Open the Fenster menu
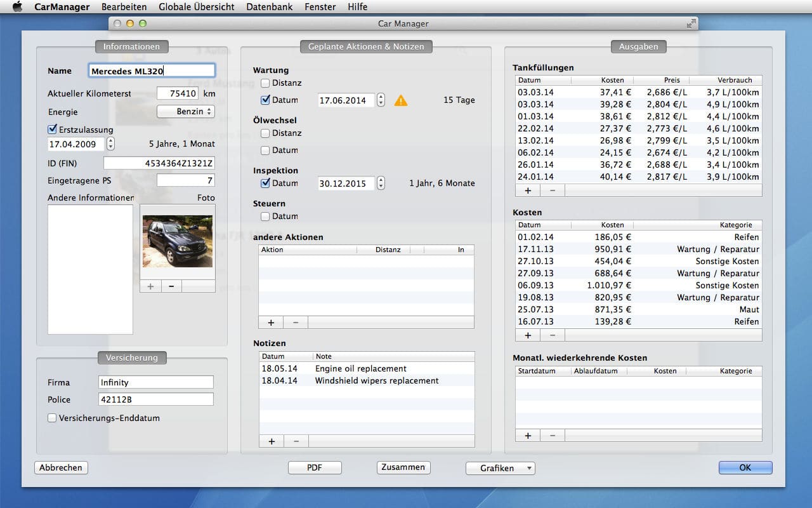The width and height of the screenshot is (812, 508). coord(320,7)
